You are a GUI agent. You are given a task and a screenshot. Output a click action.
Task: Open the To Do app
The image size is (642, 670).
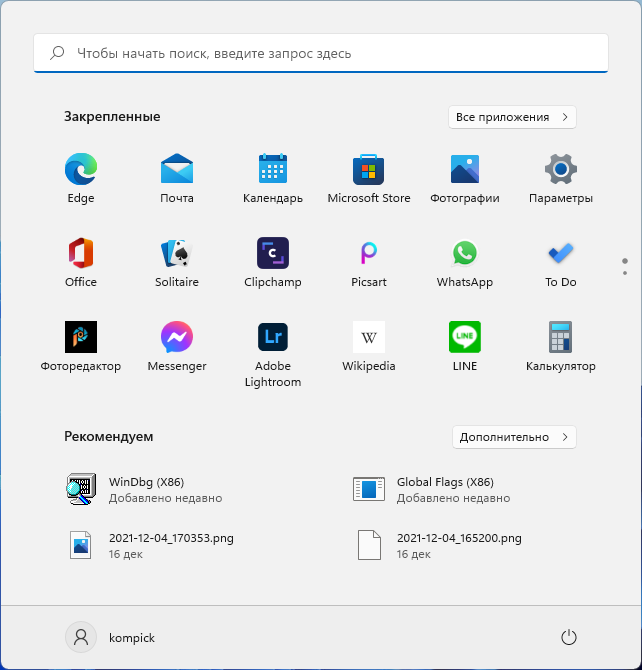[561, 262]
